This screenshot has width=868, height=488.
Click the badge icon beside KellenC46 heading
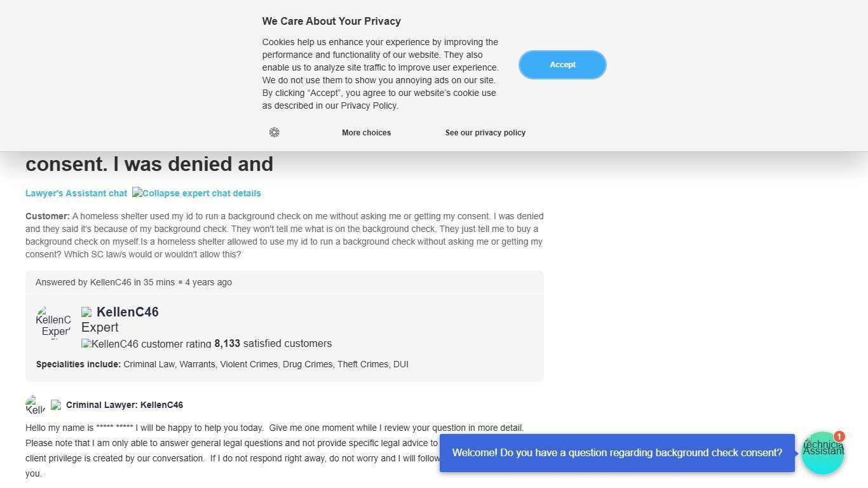tap(86, 312)
